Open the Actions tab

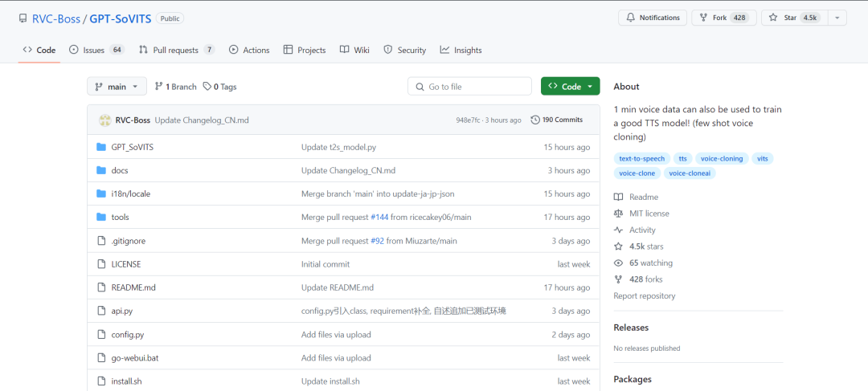pos(249,50)
